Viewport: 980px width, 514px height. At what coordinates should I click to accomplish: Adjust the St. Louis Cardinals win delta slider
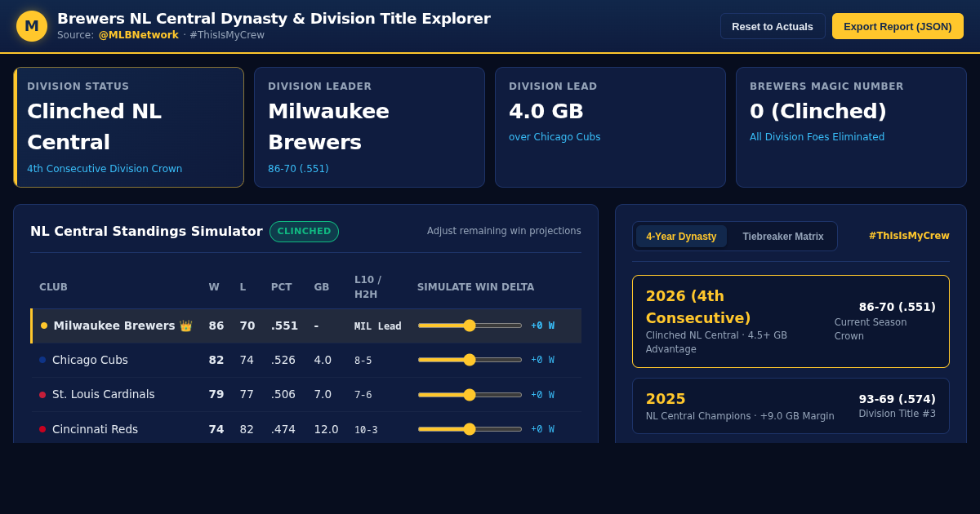(470, 395)
